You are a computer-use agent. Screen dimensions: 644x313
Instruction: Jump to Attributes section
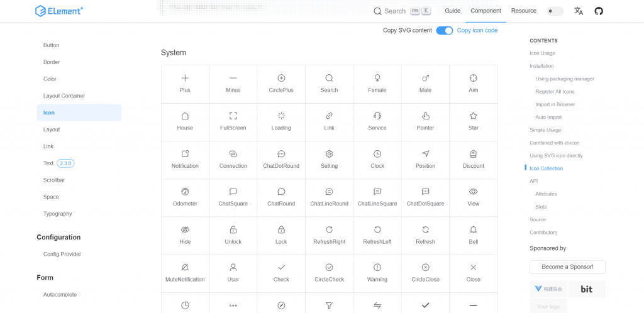coord(546,194)
